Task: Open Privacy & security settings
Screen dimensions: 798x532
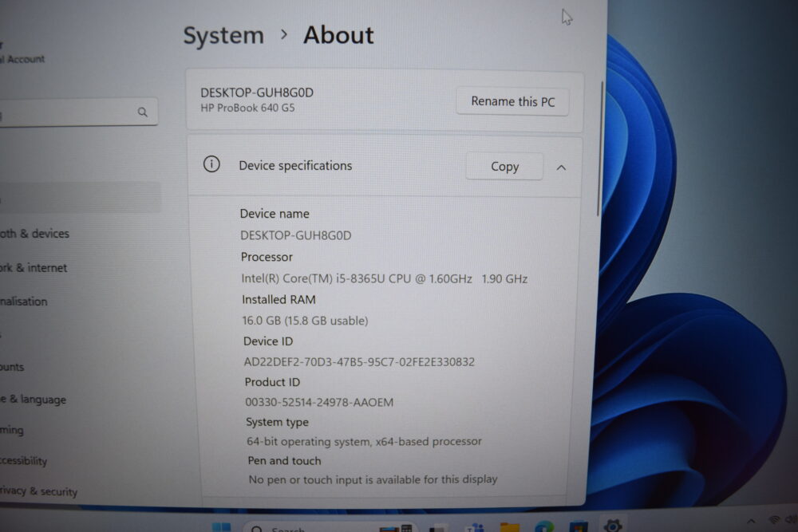Action: point(38,491)
